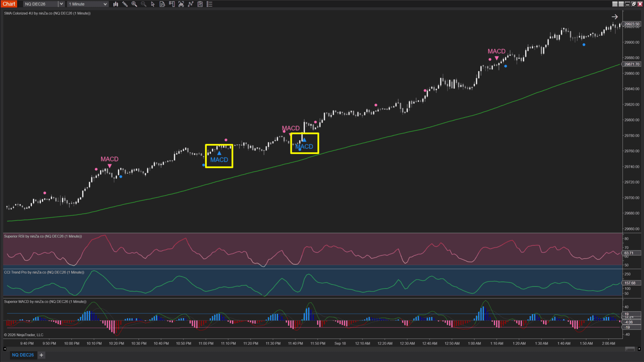Restore down the chart window
This screenshot has height=362, width=644.
click(634, 4)
